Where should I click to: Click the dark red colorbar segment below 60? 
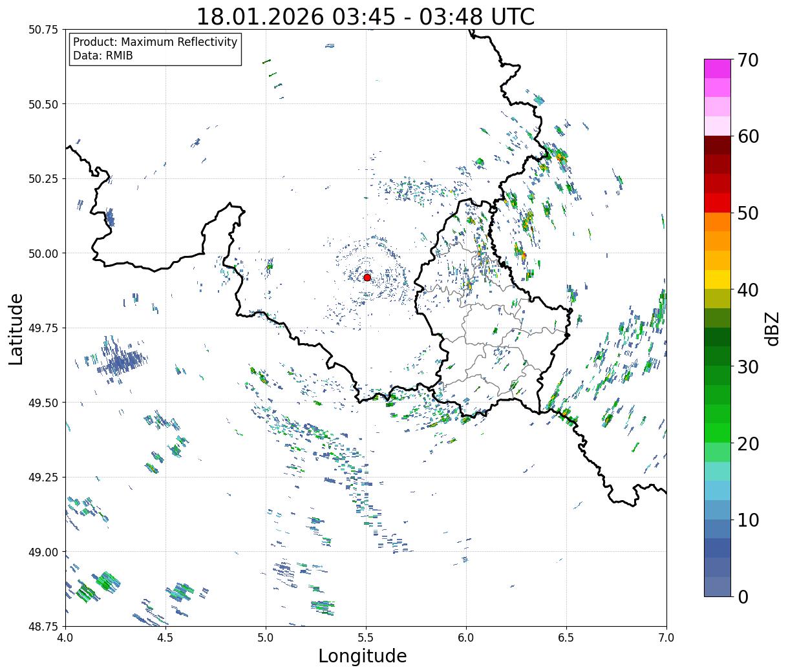pyautogui.click(x=718, y=145)
